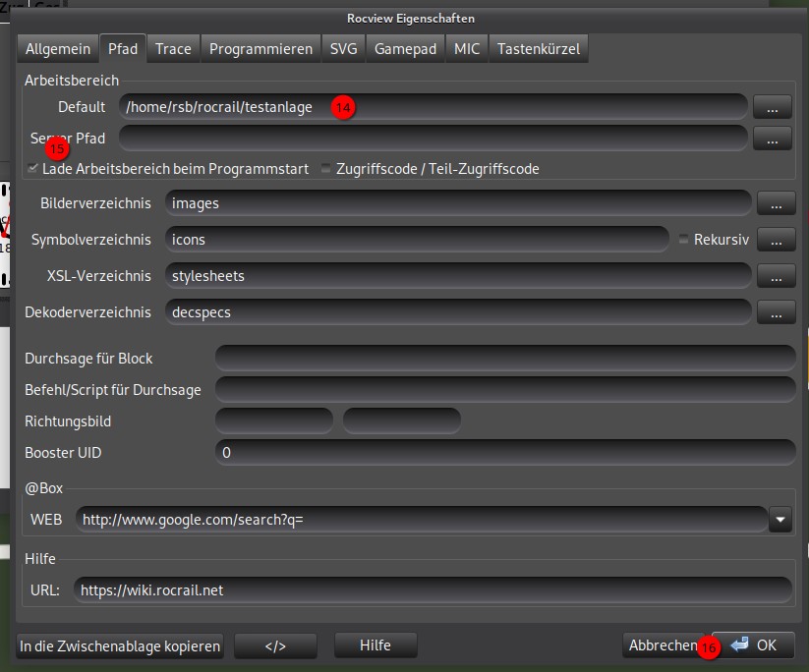Viewport: 809px width, 672px height.
Task: Open the Programmieren tab
Action: pos(260,48)
